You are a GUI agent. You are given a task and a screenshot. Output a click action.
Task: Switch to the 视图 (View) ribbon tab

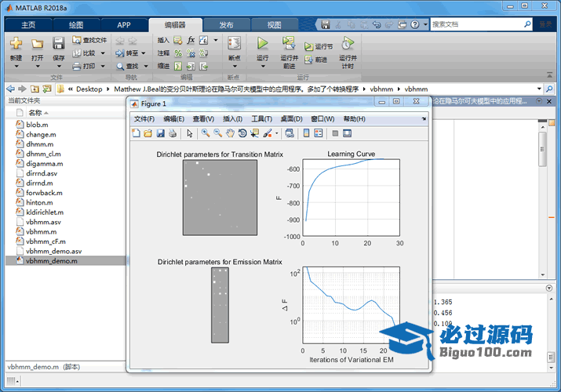[x=274, y=25]
